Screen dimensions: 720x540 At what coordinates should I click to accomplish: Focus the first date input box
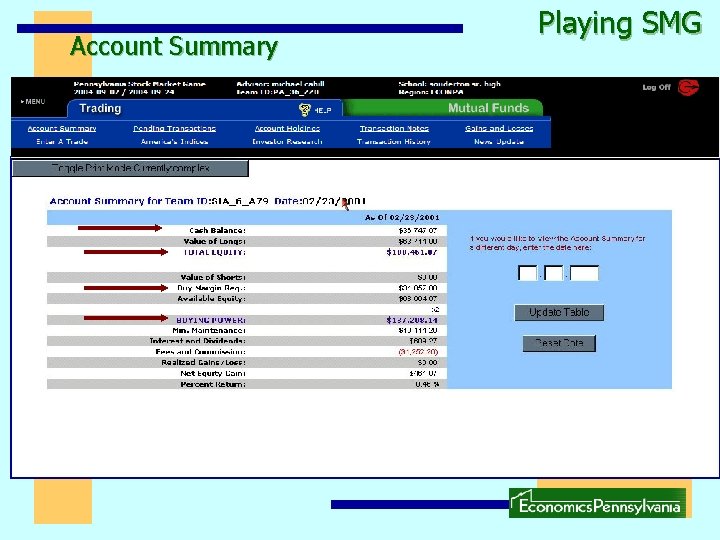[527, 273]
